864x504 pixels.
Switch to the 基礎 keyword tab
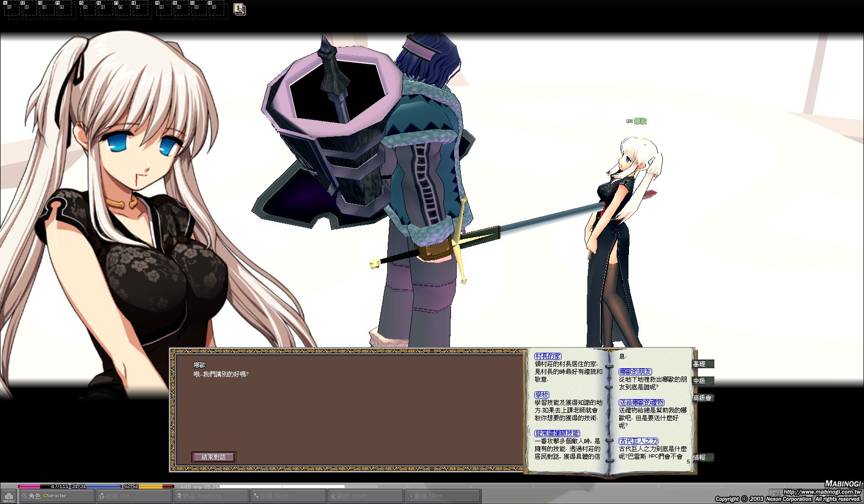tap(700, 364)
